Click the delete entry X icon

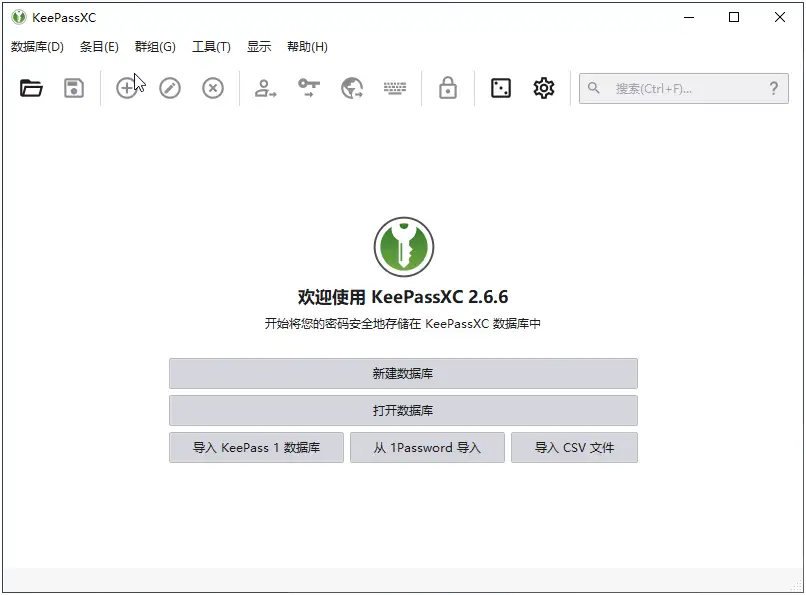[x=212, y=88]
